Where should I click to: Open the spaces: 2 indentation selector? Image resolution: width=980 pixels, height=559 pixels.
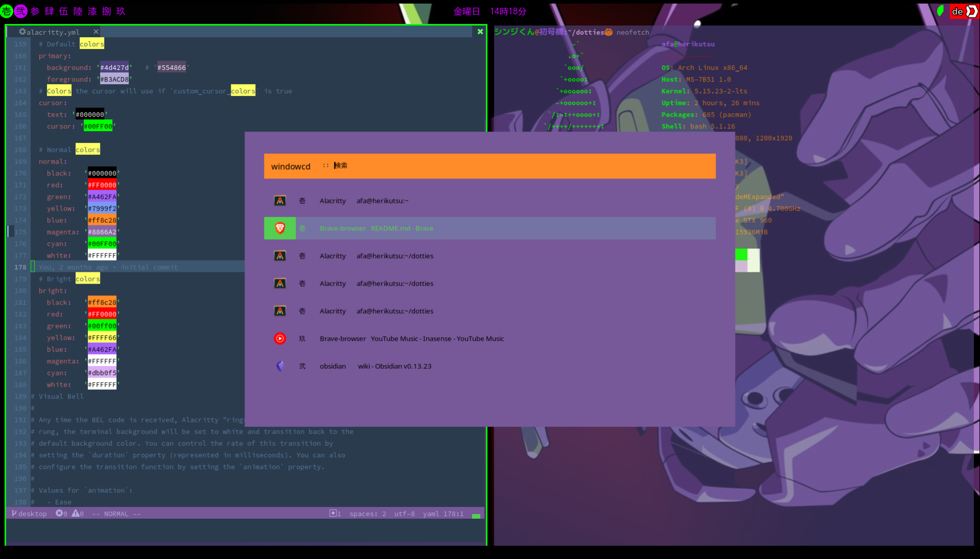(367, 514)
